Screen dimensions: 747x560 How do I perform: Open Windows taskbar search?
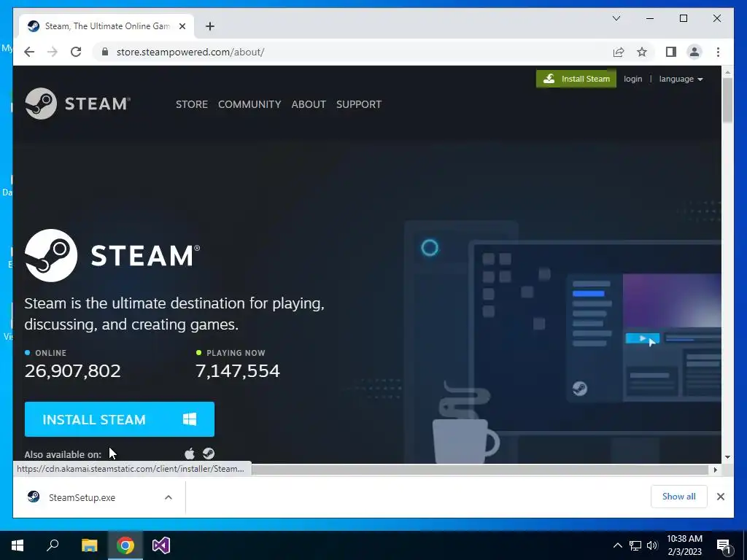pyautogui.click(x=53, y=545)
